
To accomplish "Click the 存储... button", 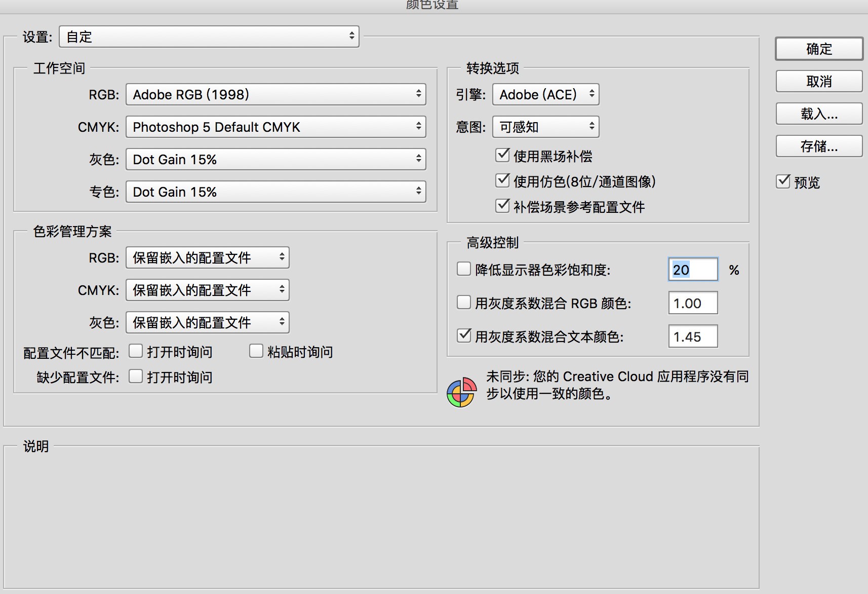I will tap(819, 146).
